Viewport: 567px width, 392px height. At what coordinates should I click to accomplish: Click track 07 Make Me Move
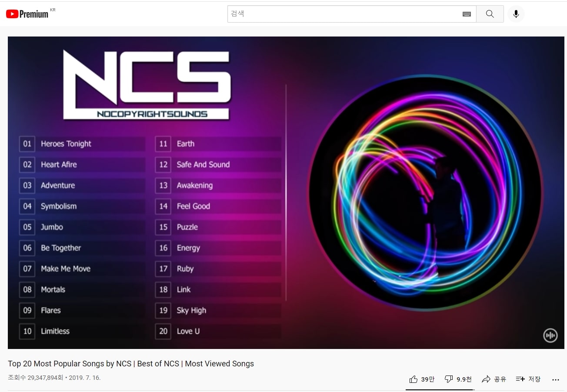click(x=82, y=269)
